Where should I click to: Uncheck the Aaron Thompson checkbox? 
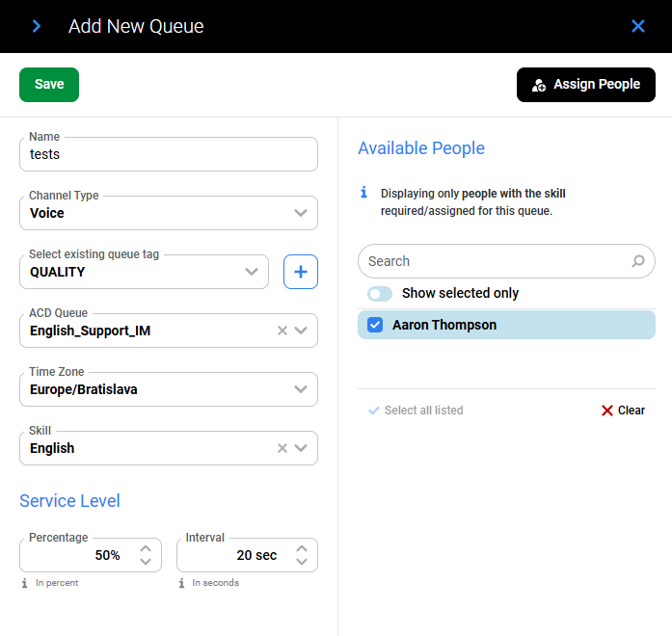[x=376, y=325]
